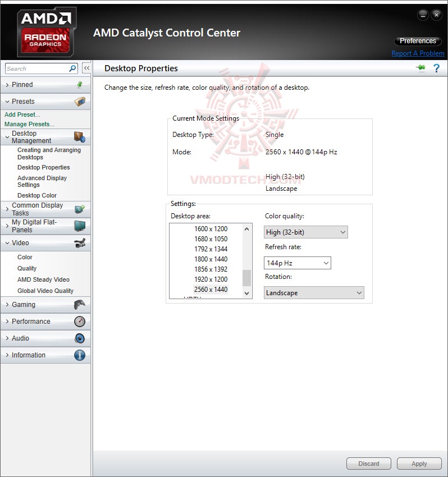Click the Video camcorder icon

pos(80,243)
